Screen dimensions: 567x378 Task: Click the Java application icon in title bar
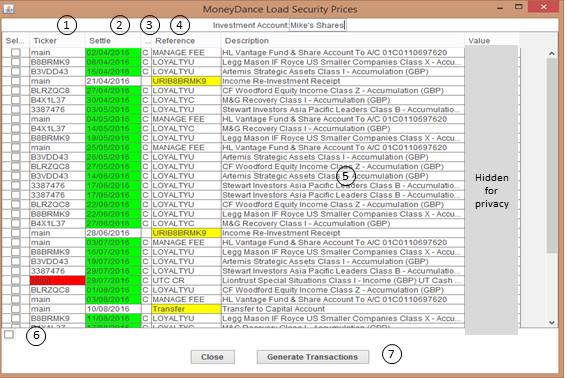8,8
